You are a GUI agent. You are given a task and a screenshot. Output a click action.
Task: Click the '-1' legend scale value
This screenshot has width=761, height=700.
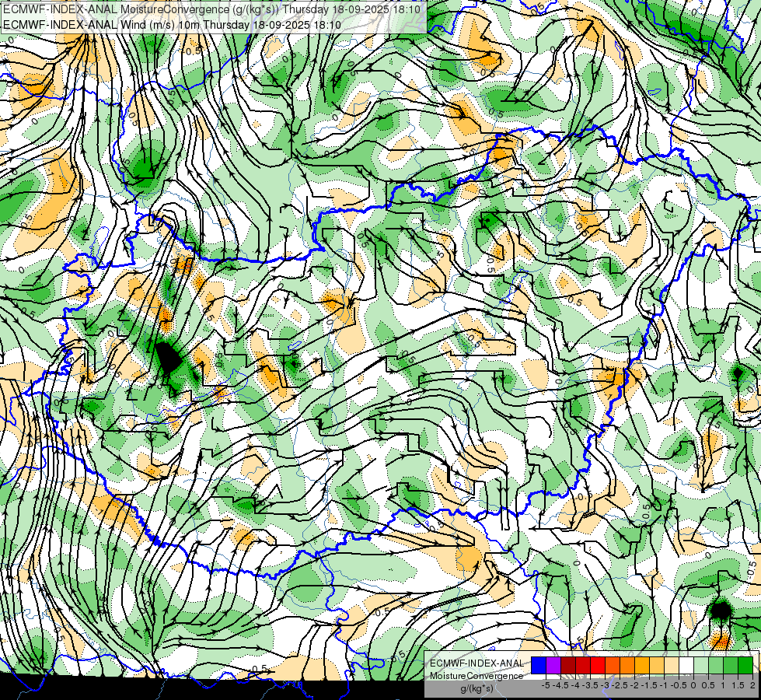pos(664,685)
